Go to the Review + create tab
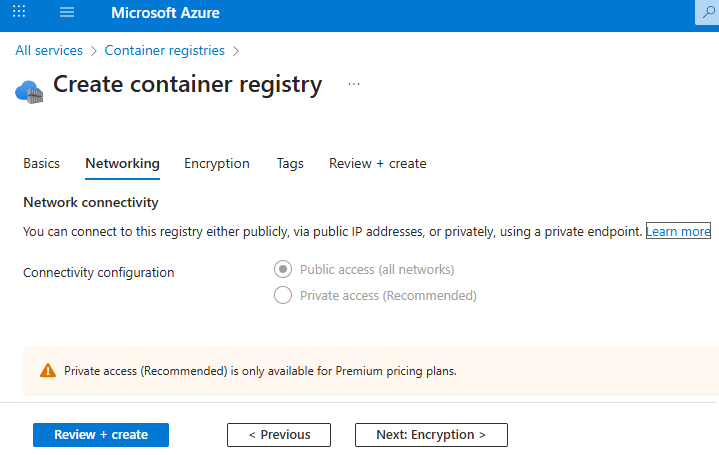This screenshot has height=455, width=719. pos(377,163)
